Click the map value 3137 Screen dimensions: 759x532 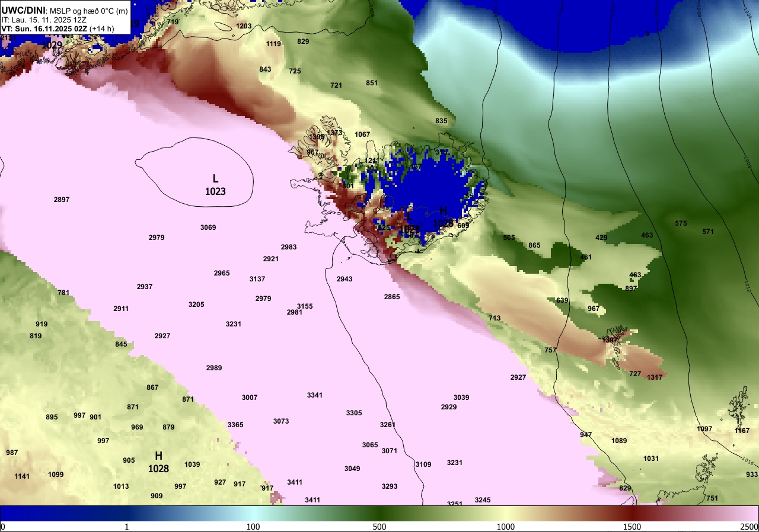pyautogui.click(x=257, y=279)
